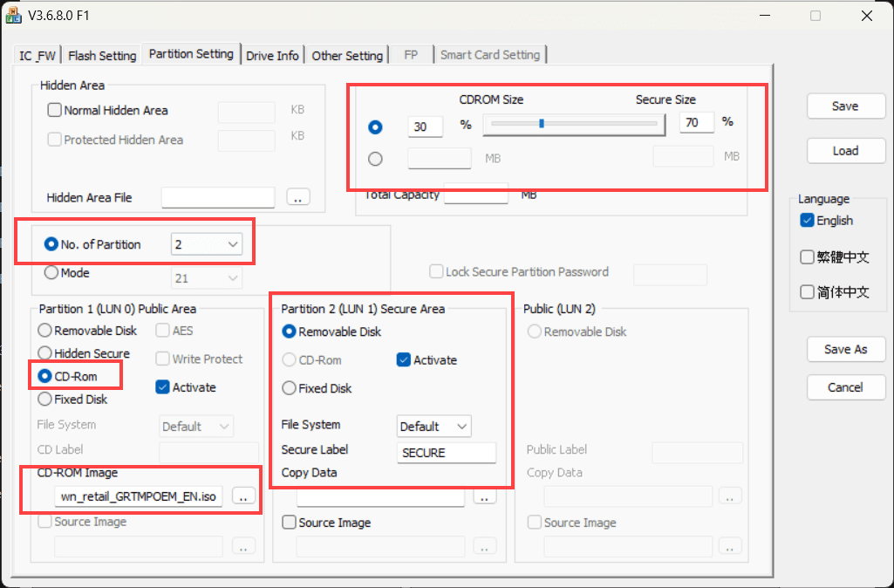Browse for Partition 2 Copy Data

(484, 497)
